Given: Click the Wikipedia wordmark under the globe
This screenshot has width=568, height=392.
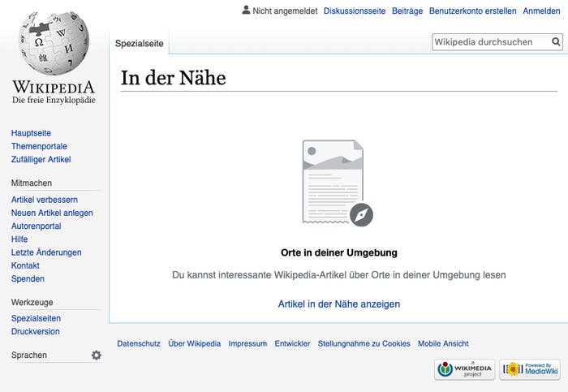Looking at the screenshot, I should (54, 88).
